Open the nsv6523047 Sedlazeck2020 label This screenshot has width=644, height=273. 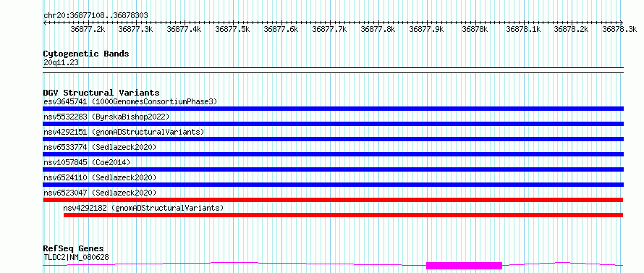pos(100,193)
